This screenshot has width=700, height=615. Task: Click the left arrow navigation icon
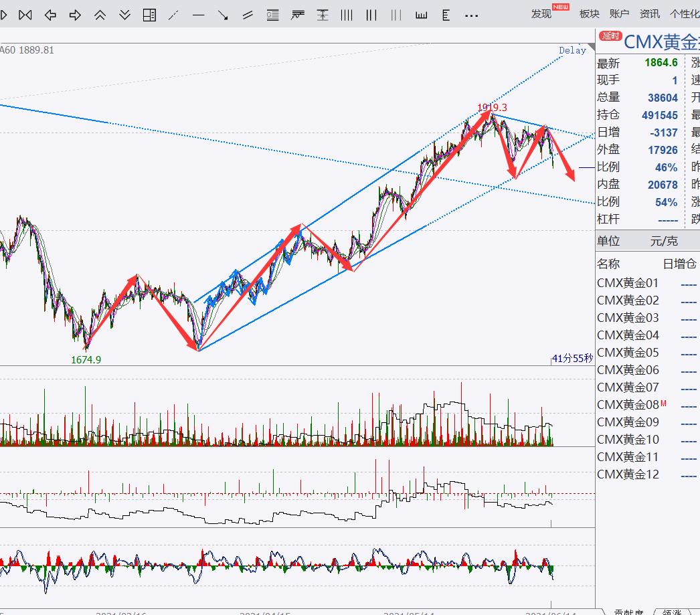pyautogui.click(x=50, y=15)
